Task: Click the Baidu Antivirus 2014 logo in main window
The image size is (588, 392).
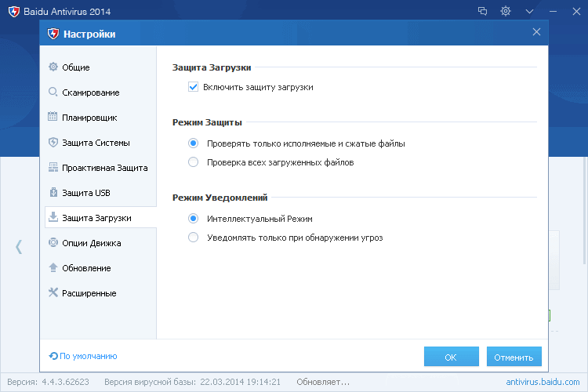Action: click(x=14, y=11)
